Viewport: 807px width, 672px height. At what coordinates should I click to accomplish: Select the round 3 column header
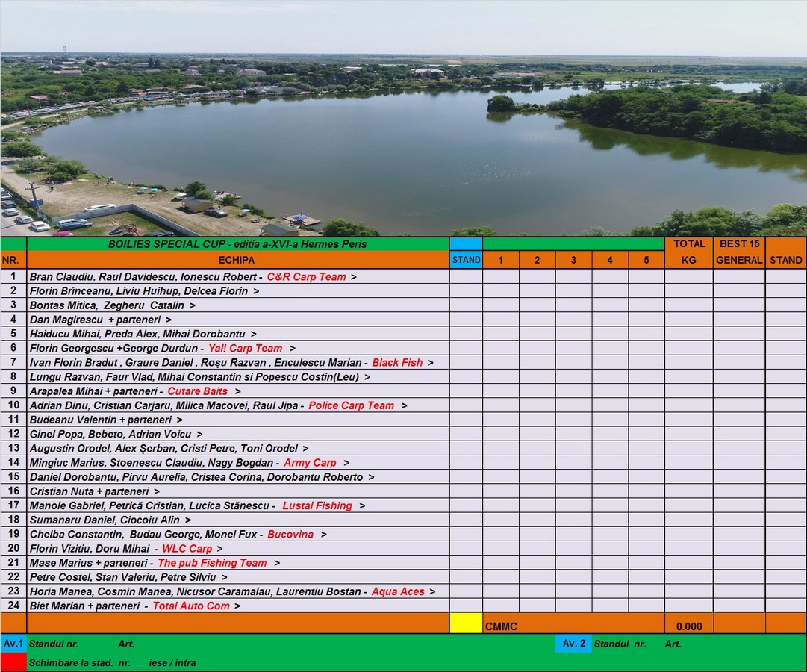[x=573, y=260]
